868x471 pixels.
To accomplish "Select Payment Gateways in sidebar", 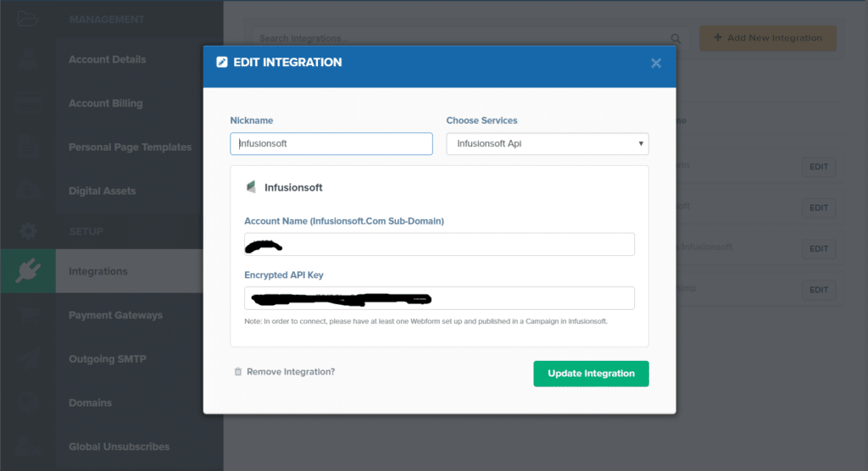I will (115, 315).
